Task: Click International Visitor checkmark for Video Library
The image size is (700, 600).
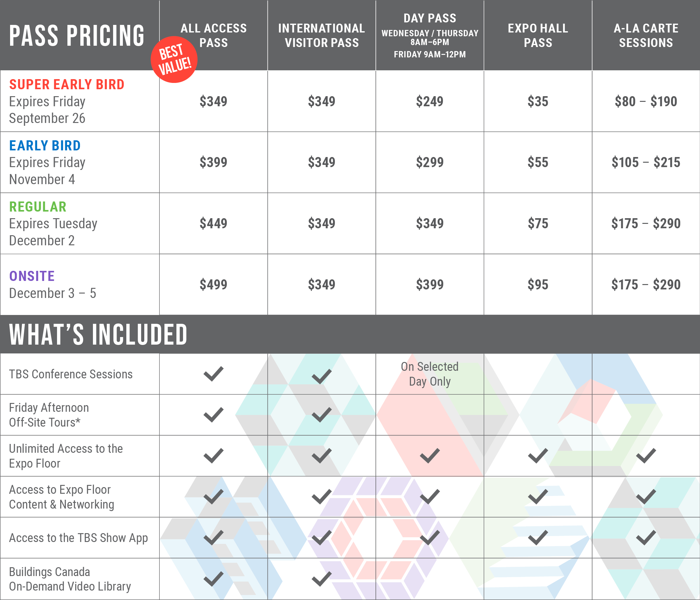Action: [322, 579]
